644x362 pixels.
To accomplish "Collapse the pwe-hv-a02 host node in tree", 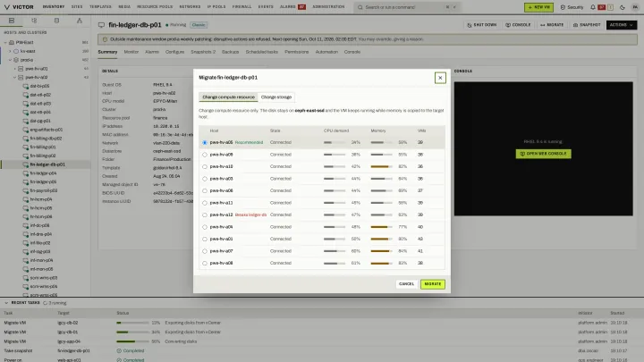I will click(x=15, y=77).
